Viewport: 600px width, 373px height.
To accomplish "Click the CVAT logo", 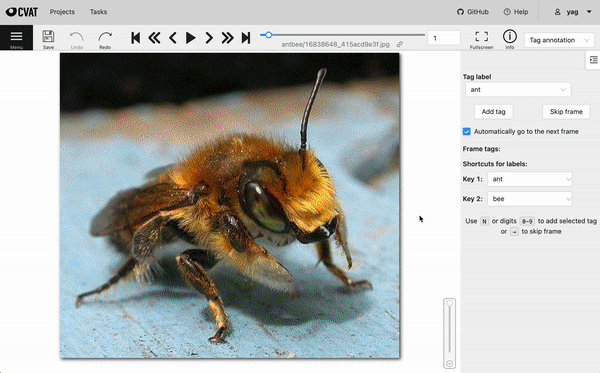I will pos(22,12).
